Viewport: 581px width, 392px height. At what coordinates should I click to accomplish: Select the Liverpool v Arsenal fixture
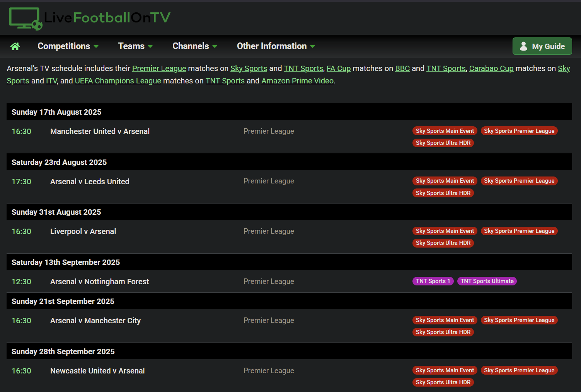pos(83,231)
